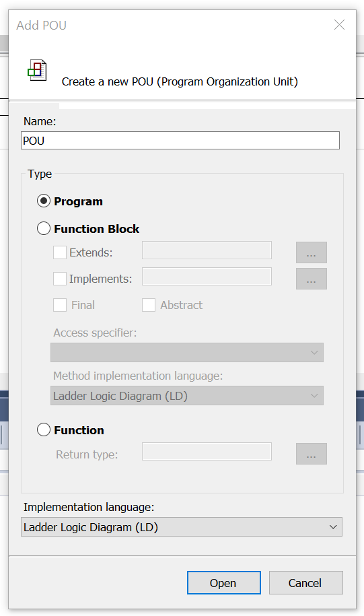Click into the Name input field
Viewport: 364px width, 616px height.
click(180, 140)
